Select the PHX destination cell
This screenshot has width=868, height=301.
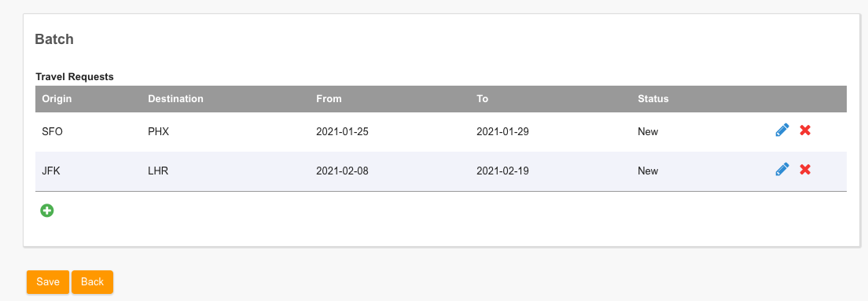(158, 132)
